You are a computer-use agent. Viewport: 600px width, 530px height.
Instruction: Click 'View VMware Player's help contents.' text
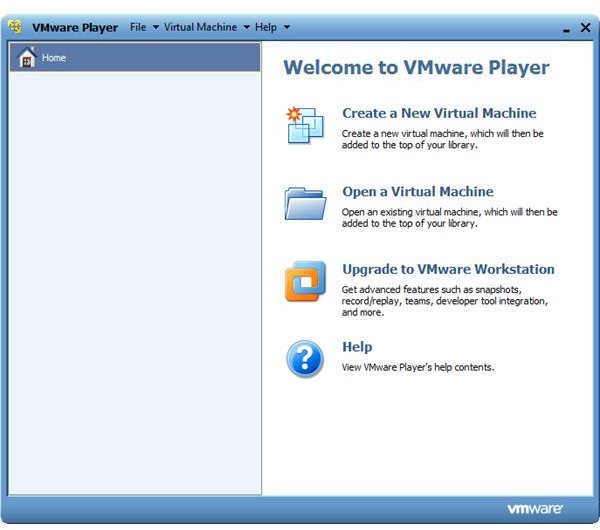pos(418,367)
